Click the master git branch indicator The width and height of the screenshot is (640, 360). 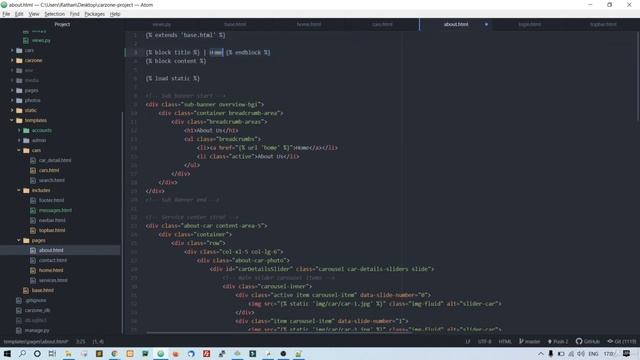coord(529,342)
